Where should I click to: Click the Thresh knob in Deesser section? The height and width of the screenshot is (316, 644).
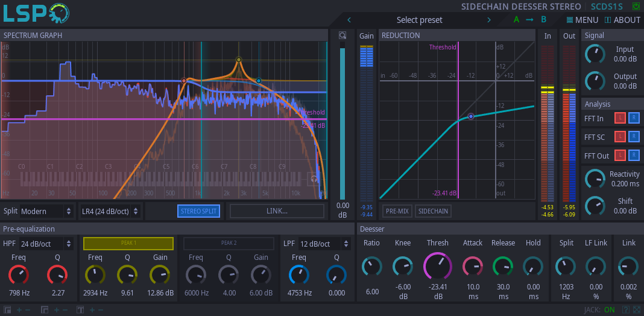click(x=437, y=265)
